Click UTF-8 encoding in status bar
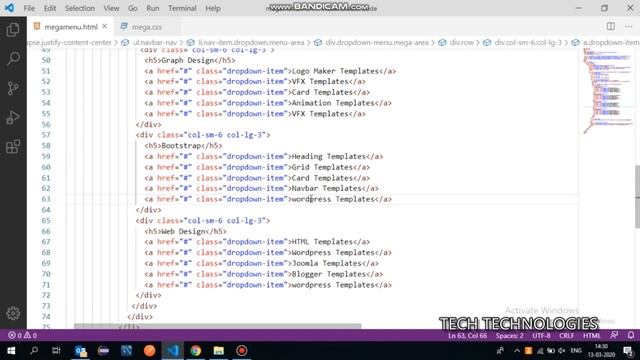This screenshot has height=360, width=640. [541, 336]
